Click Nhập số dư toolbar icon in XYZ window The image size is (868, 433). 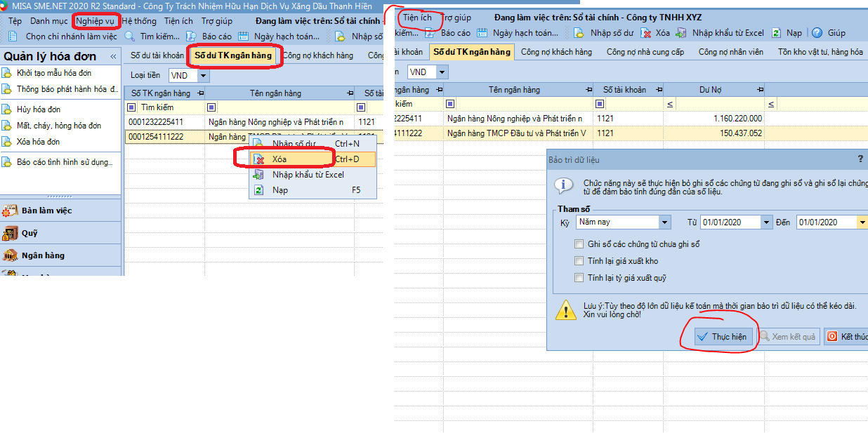(579, 33)
